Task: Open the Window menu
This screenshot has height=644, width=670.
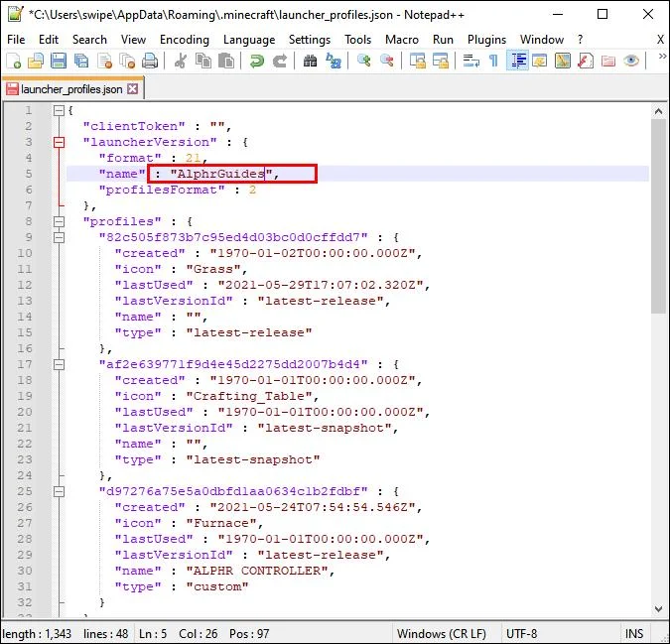Action: click(542, 40)
